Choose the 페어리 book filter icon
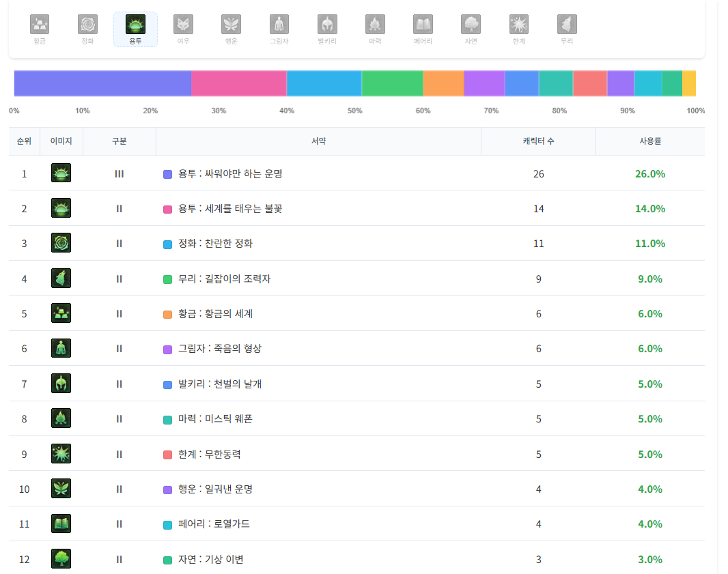 423,25
